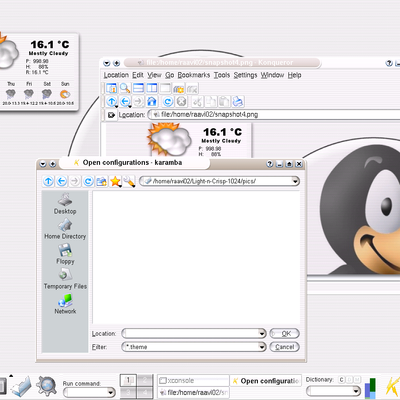Viewport: 400px width, 400px height.
Task: Go up one level in Konqueror toolbar
Action: click(x=112, y=101)
